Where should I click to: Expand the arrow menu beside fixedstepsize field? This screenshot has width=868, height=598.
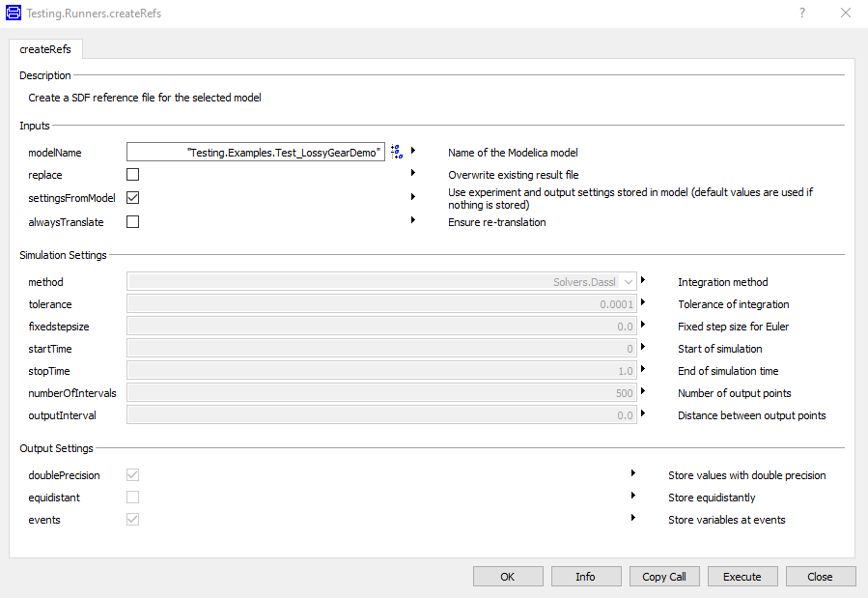[643, 325]
